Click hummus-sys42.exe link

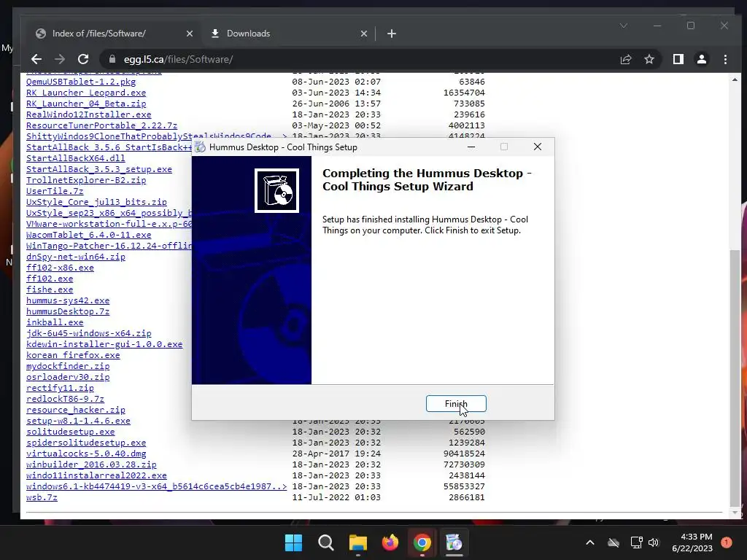(68, 301)
